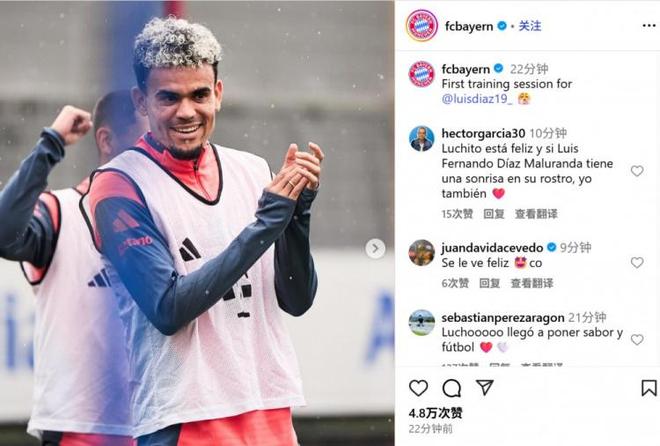Open the comment bubble icon
This screenshot has width=660, height=446.
(x=452, y=388)
